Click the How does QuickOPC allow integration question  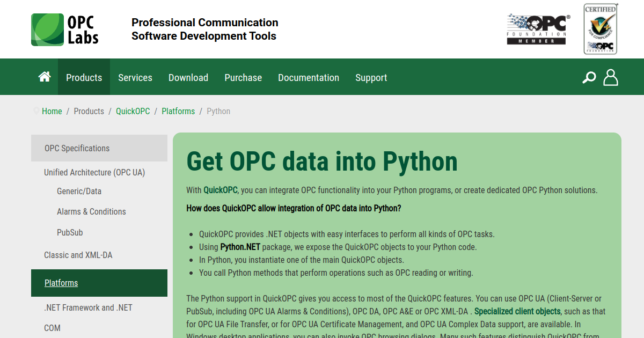pyautogui.click(x=294, y=208)
